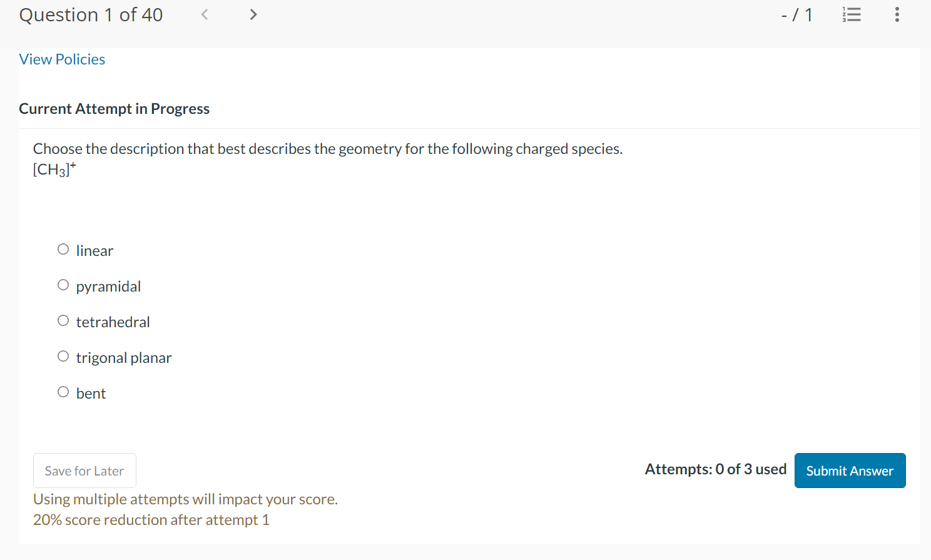The width and height of the screenshot is (931, 560).
Task: Click the 'Question 1 of 40' heading
Action: click(x=90, y=14)
